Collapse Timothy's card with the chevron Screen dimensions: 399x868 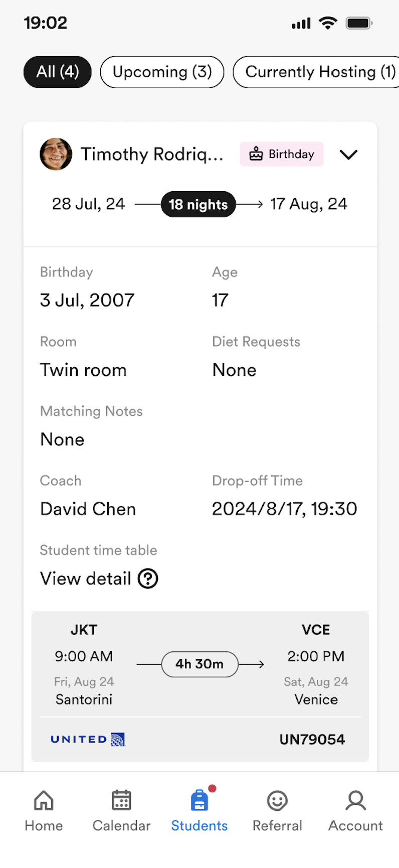348,155
